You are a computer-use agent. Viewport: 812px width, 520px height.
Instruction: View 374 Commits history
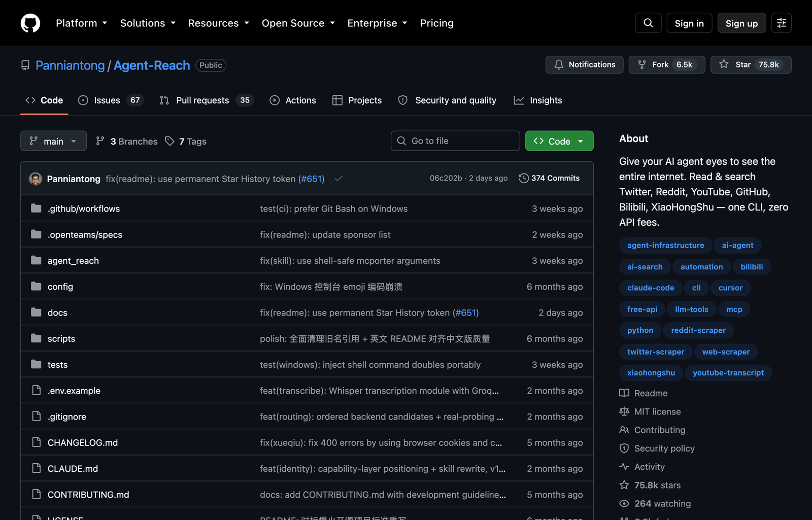550,178
